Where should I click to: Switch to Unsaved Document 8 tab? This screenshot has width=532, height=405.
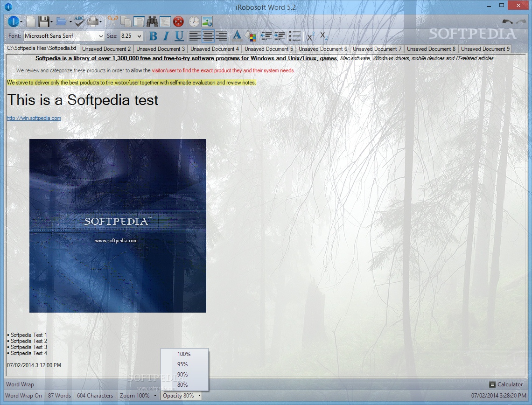point(431,49)
